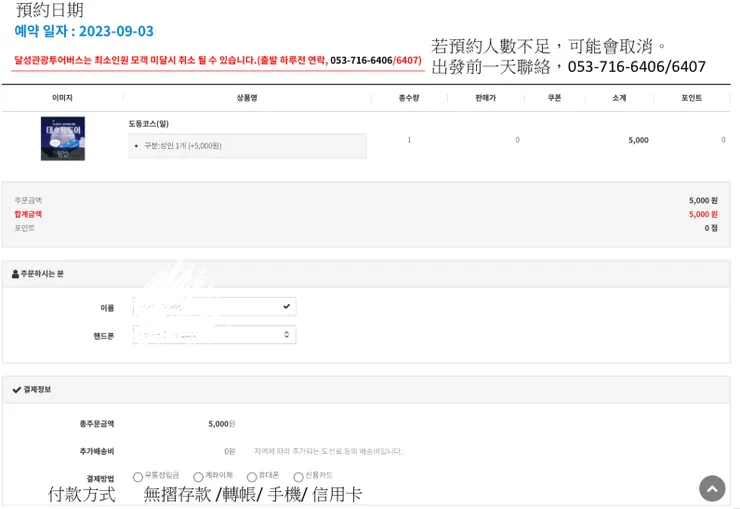
Task: Click the 쿠폰 column header
Action: point(554,98)
